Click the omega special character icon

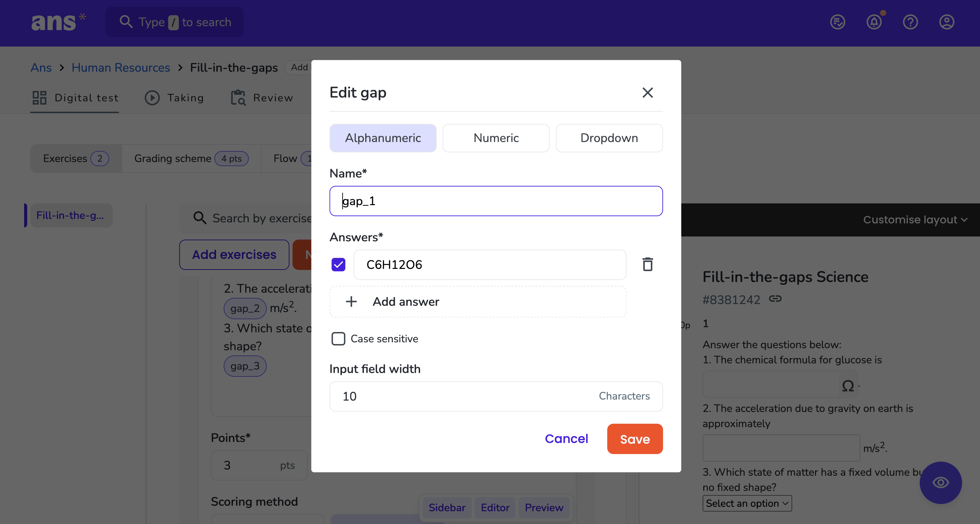click(848, 385)
